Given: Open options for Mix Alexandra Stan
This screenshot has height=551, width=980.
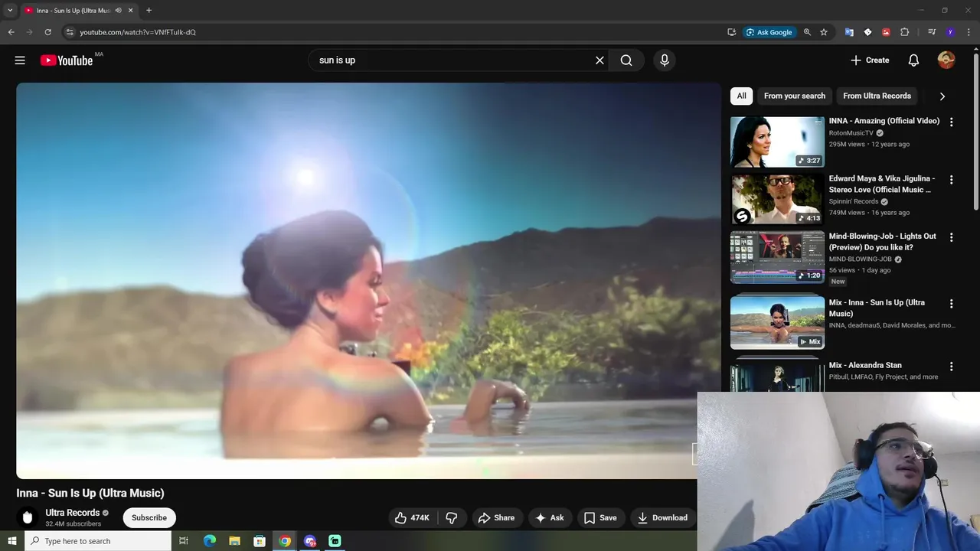Looking at the screenshot, I should (x=951, y=367).
